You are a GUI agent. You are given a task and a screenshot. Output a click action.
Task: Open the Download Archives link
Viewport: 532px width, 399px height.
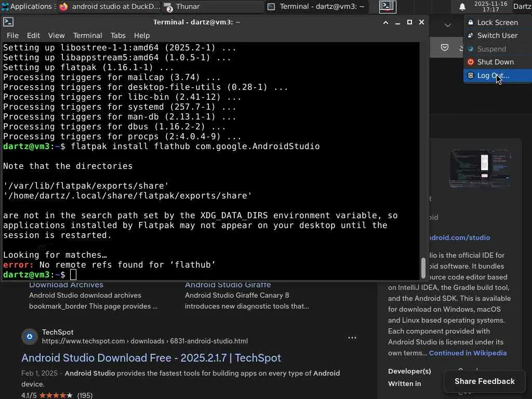point(66,285)
